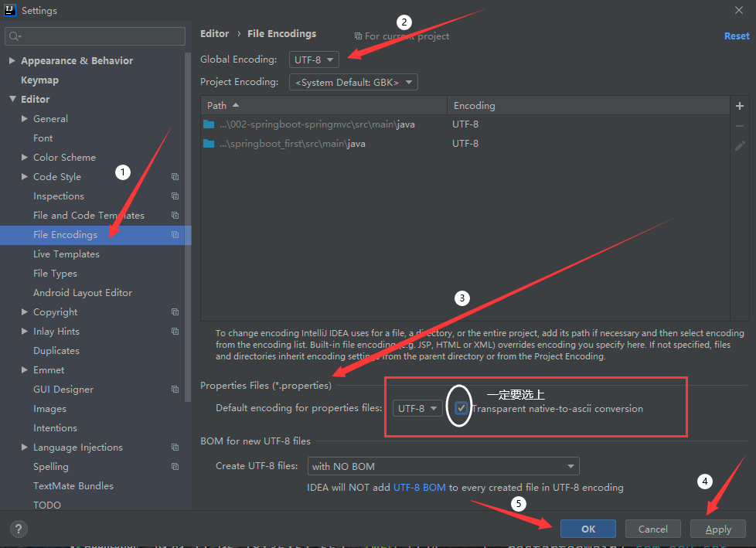Click the search magnifier icon
756x548 pixels.
pyautogui.click(x=15, y=36)
